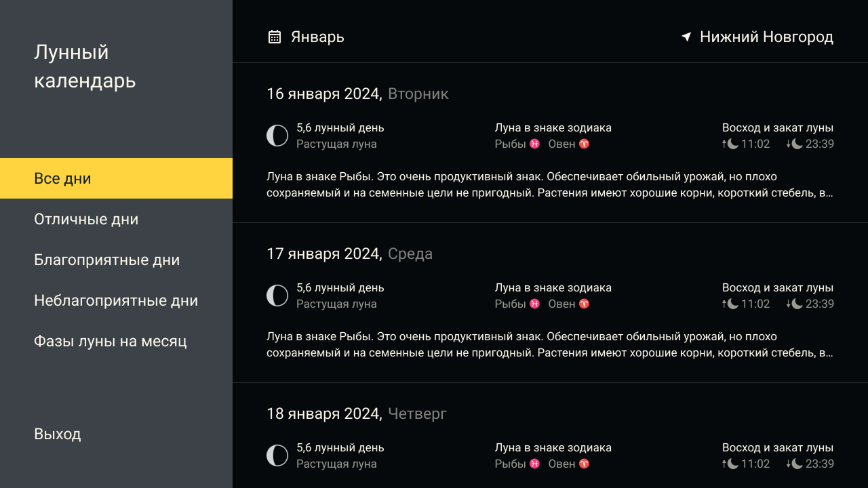868x488 pixels.
Task: Click the moonrise icon for 16 января
Action: (x=730, y=144)
